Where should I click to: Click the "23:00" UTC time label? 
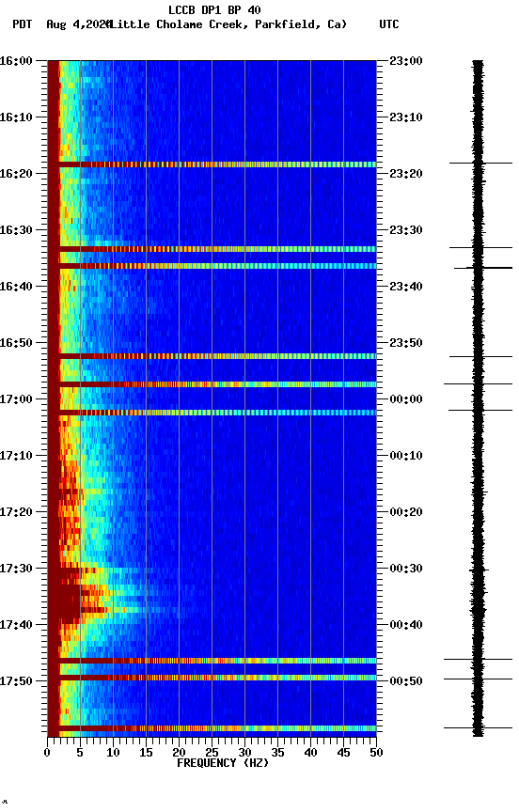406,60
